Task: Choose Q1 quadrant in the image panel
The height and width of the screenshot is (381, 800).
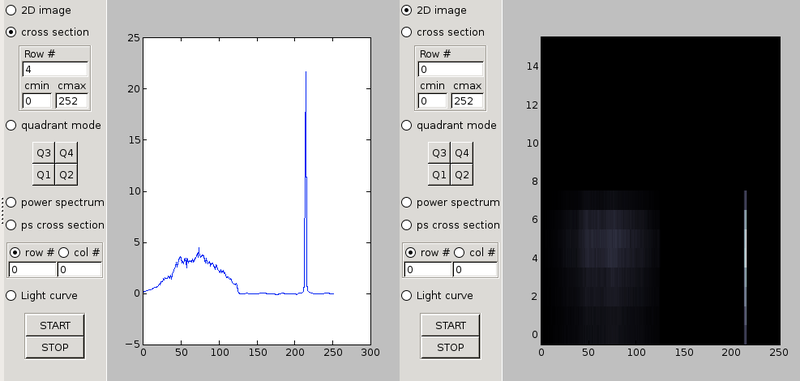Action: [439, 175]
